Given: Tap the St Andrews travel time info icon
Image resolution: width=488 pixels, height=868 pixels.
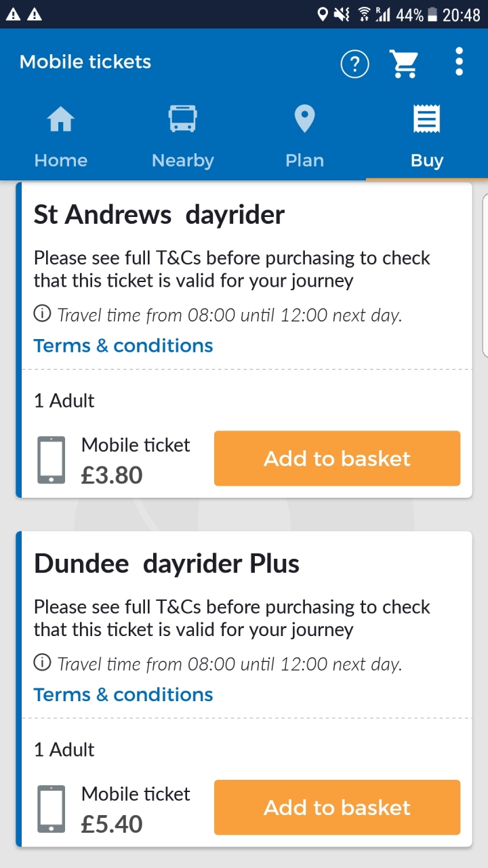Looking at the screenshot, I should click(43, 314).
